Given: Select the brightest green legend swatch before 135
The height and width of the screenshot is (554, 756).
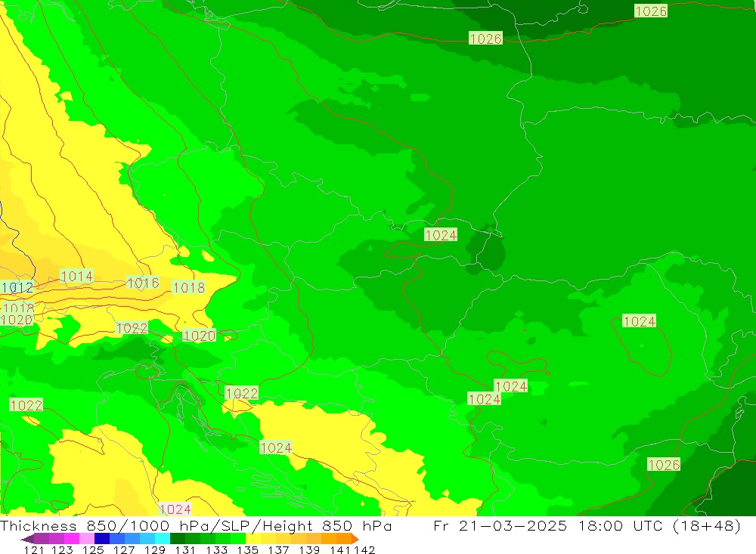Looking at the screenshot, I should (x=238, y=539).
